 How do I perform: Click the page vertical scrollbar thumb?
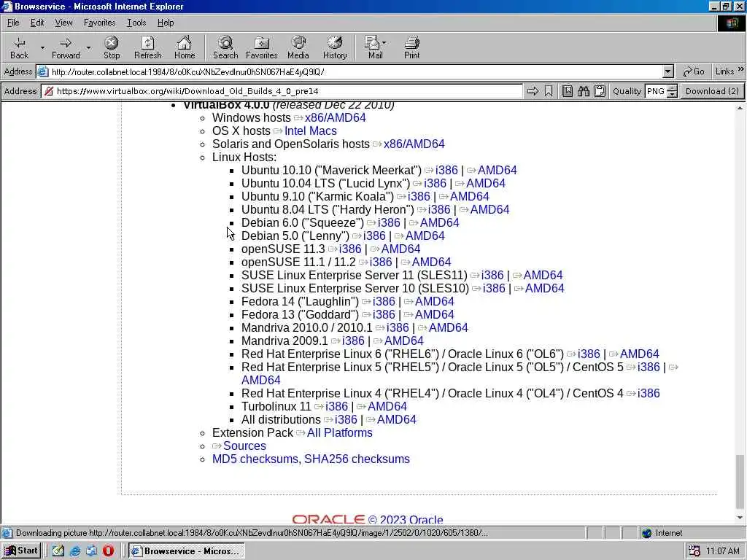pyautogui.click(x=740, y=481)
